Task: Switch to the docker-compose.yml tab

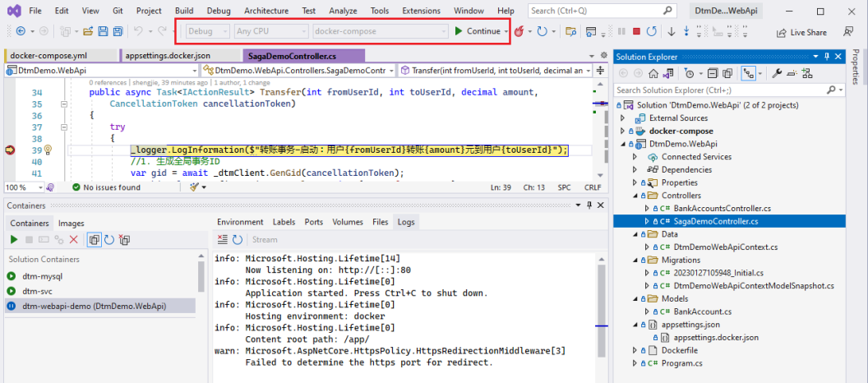Action: point(48,56)
